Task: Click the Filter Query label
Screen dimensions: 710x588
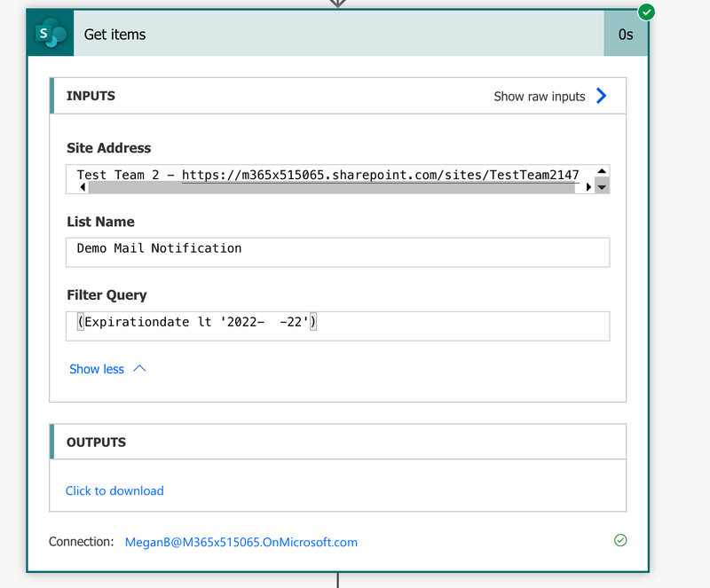Action: (x=106, y=295)
